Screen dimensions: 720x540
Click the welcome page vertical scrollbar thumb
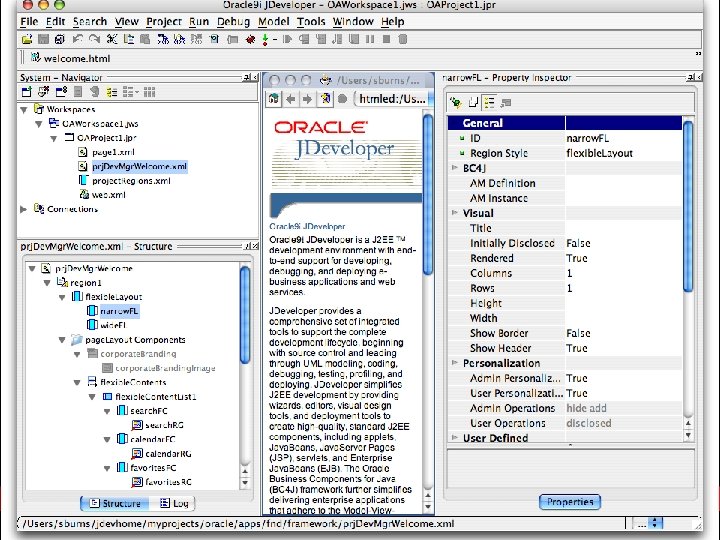tap(428, 195)
